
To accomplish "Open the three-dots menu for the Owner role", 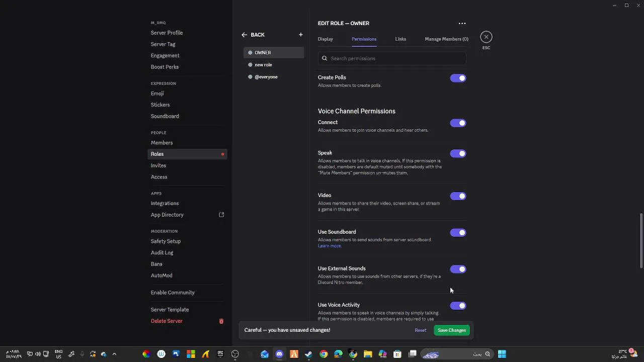I will coord(462,23).
